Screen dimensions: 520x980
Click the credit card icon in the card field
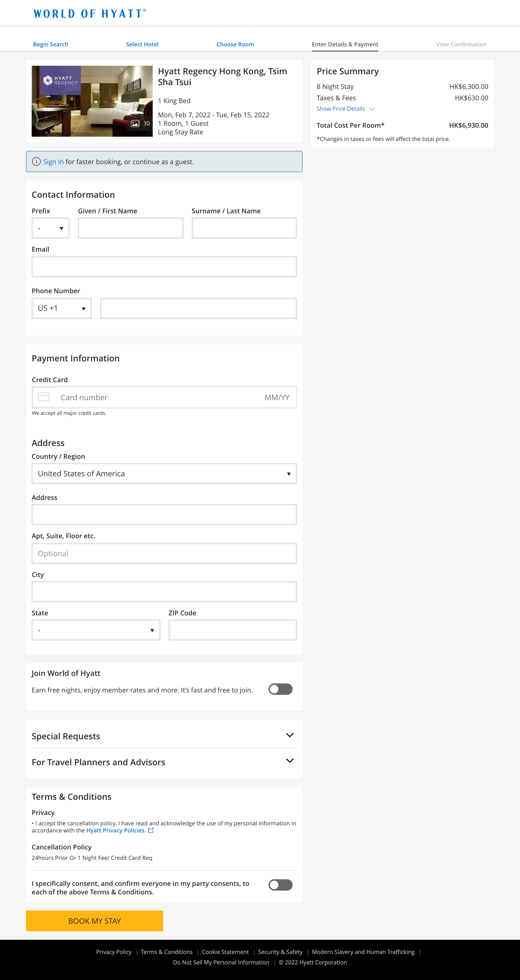click(44, 397)
